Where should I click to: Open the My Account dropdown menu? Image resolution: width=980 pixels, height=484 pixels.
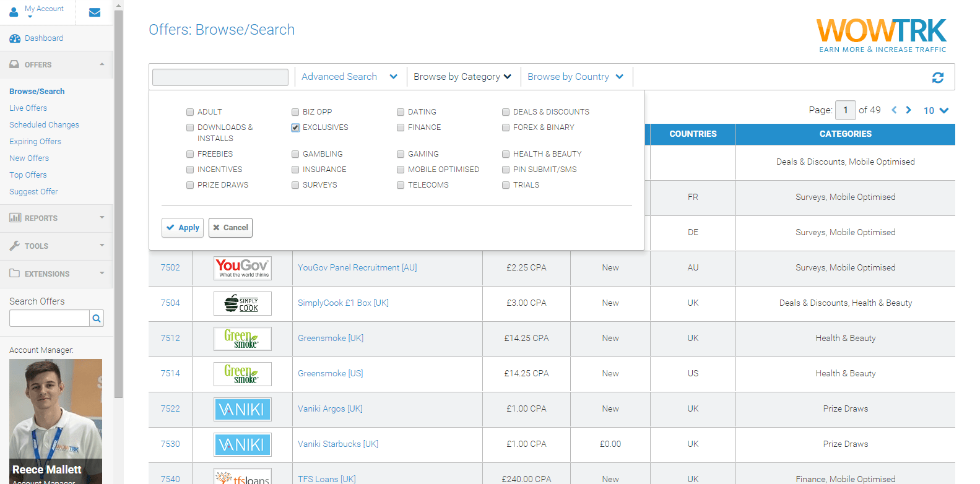[x=44, y=12]
